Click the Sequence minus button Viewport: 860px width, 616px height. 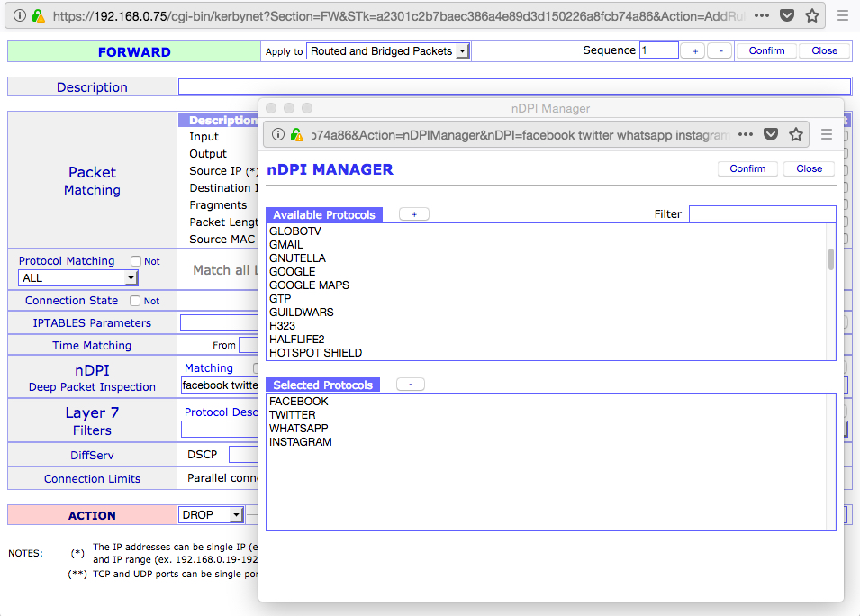click(720, 50)
